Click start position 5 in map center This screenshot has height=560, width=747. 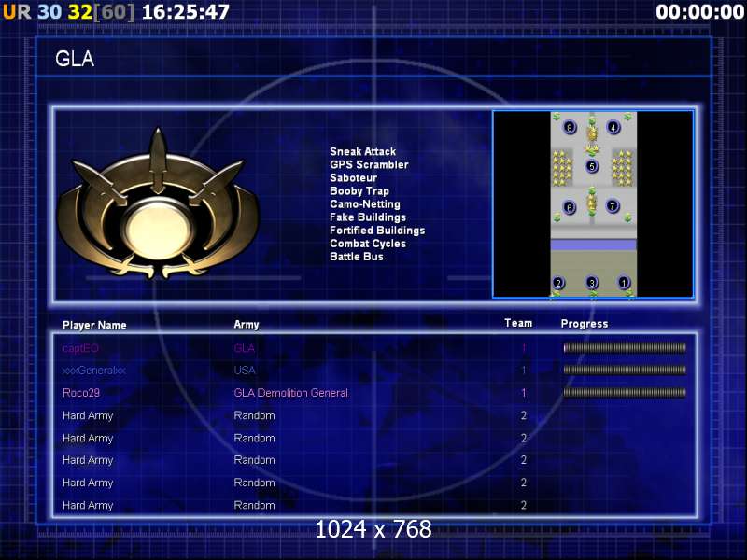tap(591, 166)
